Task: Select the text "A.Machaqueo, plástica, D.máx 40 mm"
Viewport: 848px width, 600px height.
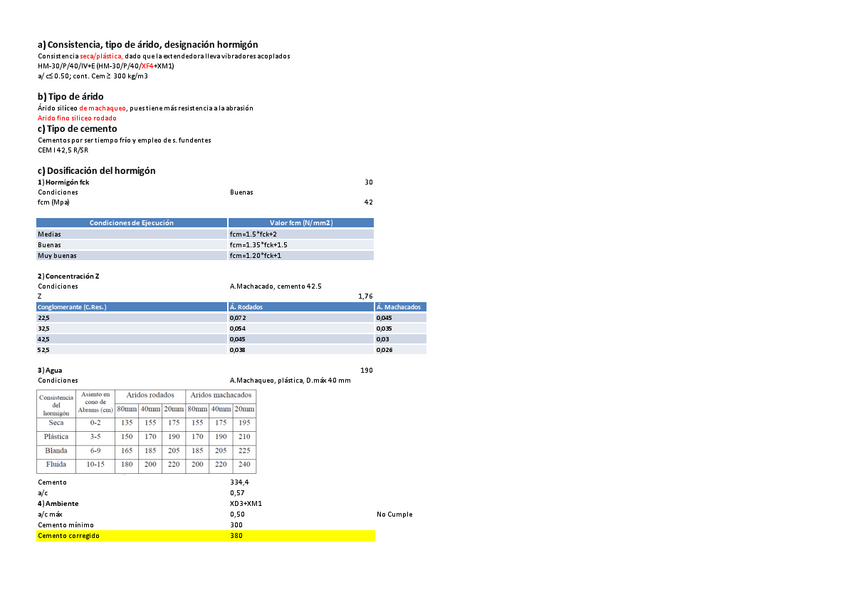Action: tap(290, 381)
